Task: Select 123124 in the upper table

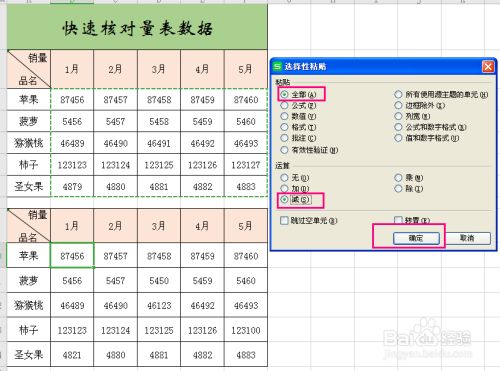Action: (x=116, y=165)
